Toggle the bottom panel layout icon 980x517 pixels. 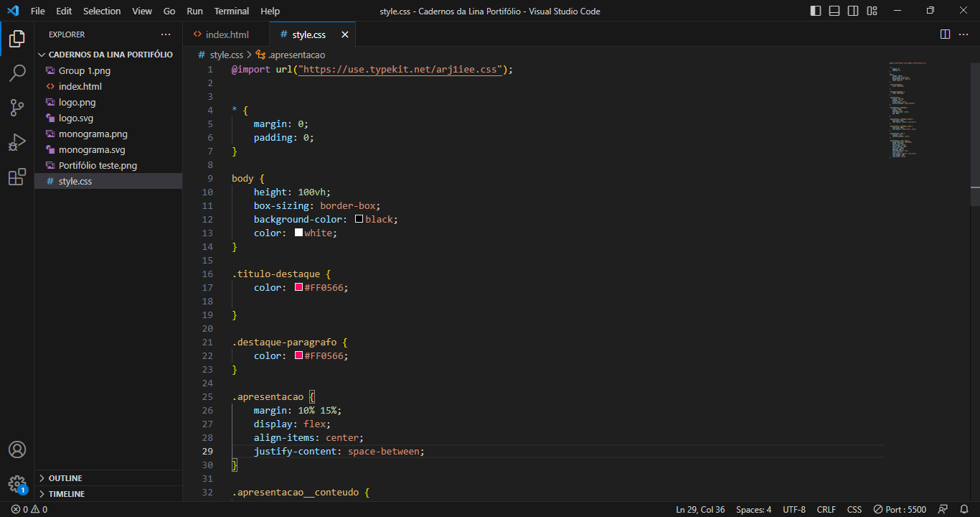coord(834,11)
